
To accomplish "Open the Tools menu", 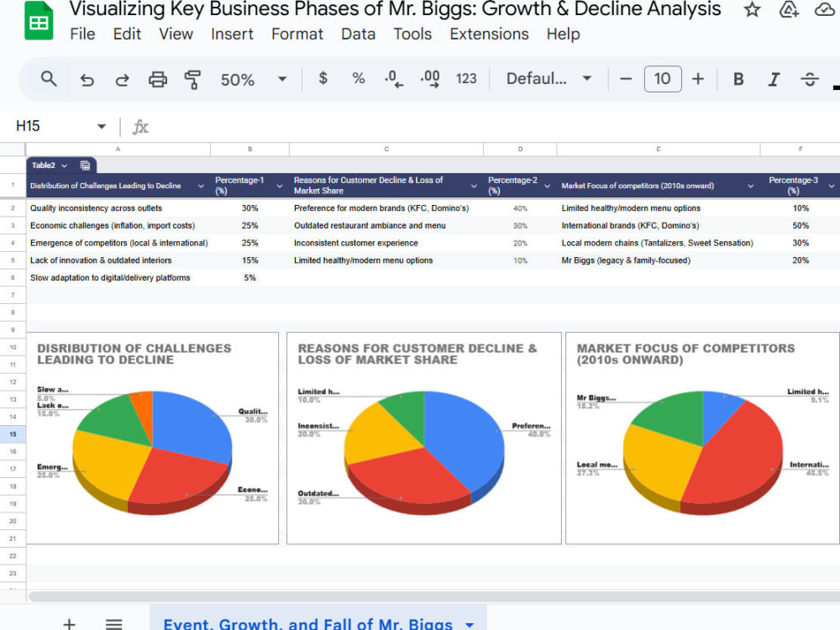I will coord(412,34).
